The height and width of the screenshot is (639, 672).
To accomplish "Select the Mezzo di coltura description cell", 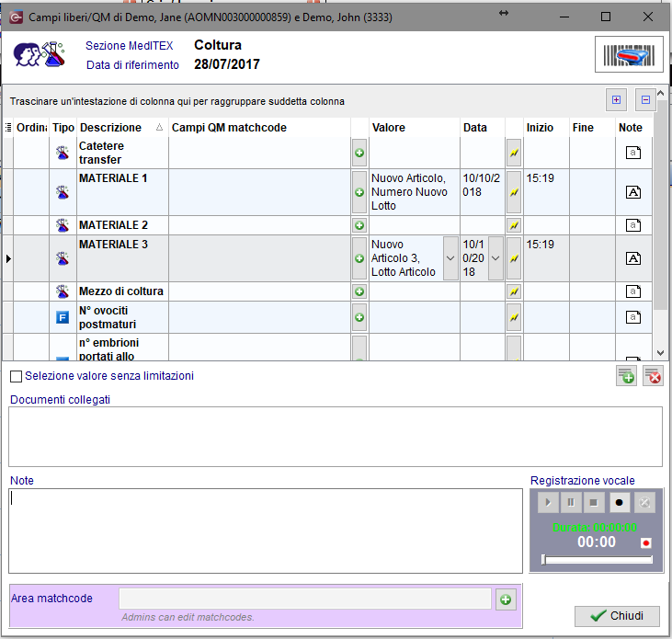I will pos(122,291).
